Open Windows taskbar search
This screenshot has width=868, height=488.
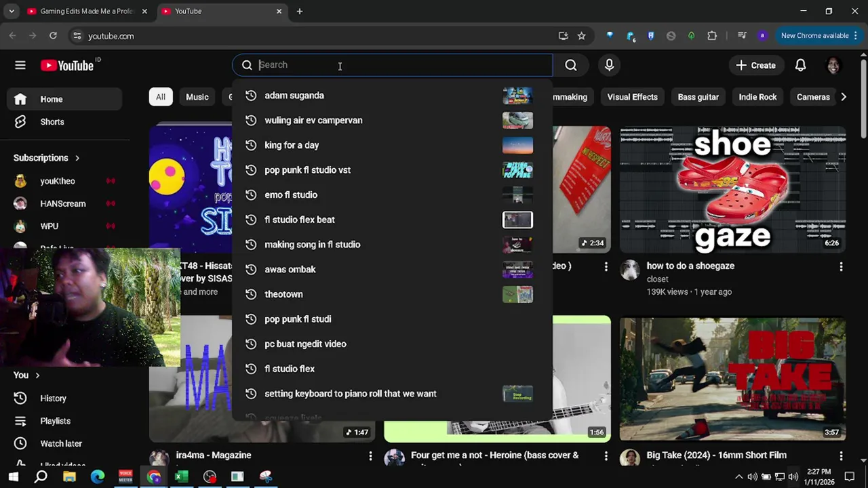point(41,476)
